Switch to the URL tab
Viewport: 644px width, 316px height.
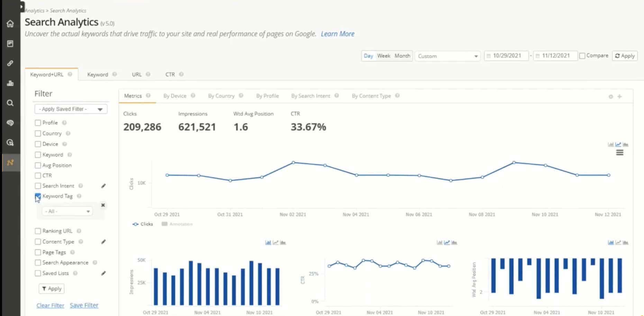click(137, 74)
